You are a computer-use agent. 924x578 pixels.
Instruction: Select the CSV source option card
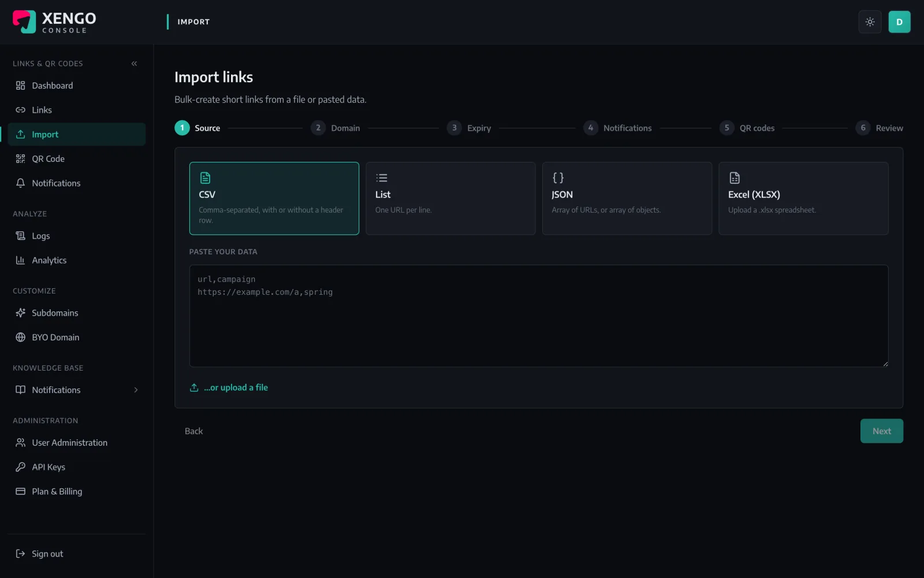274,198
